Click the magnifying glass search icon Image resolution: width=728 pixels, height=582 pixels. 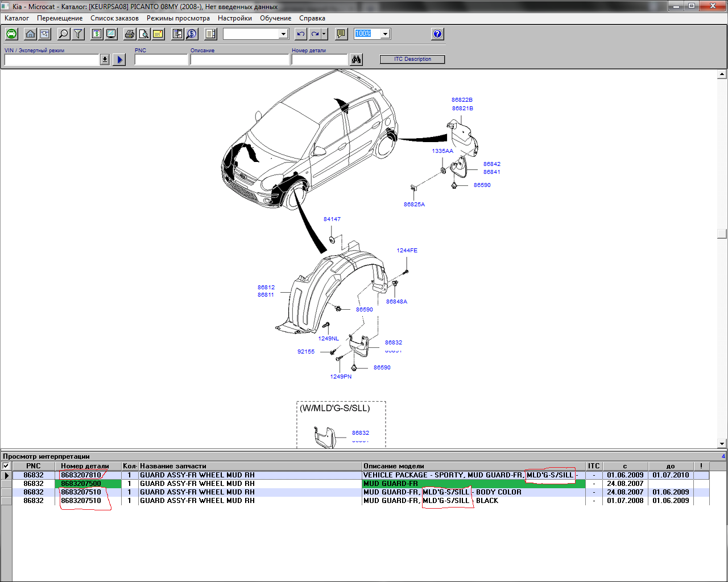pyautogui.click(x=64, y=34)
